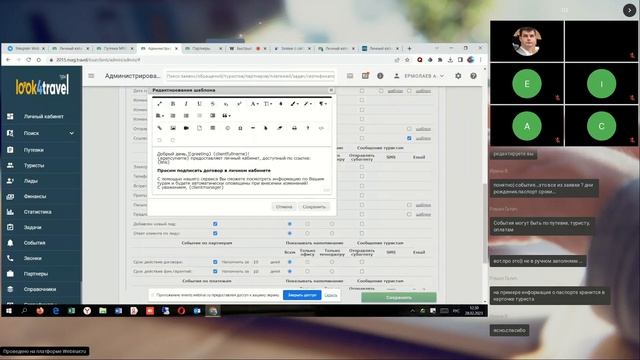640x360 pixels.
Task: Insert an image using the editor toolbar
Action: 173,128
